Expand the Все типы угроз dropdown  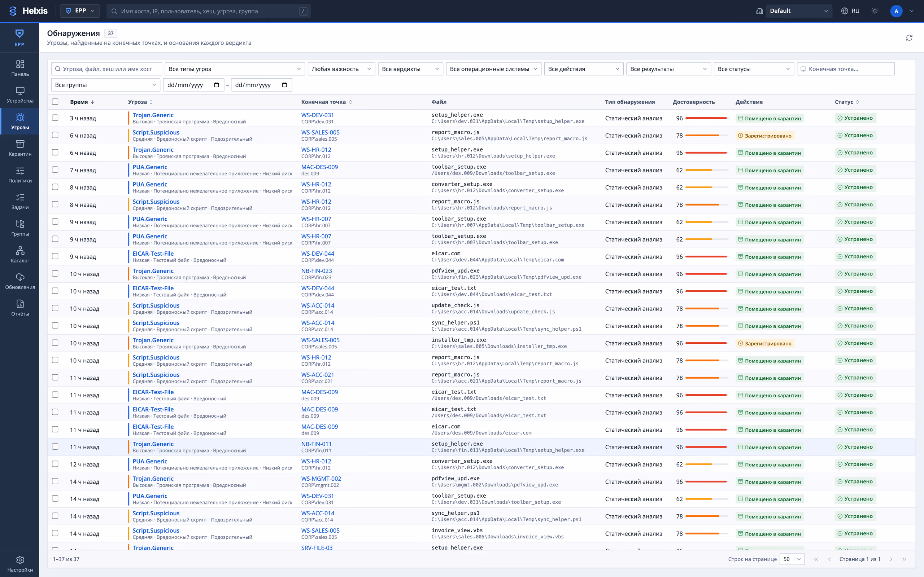[x=235, y=69]
